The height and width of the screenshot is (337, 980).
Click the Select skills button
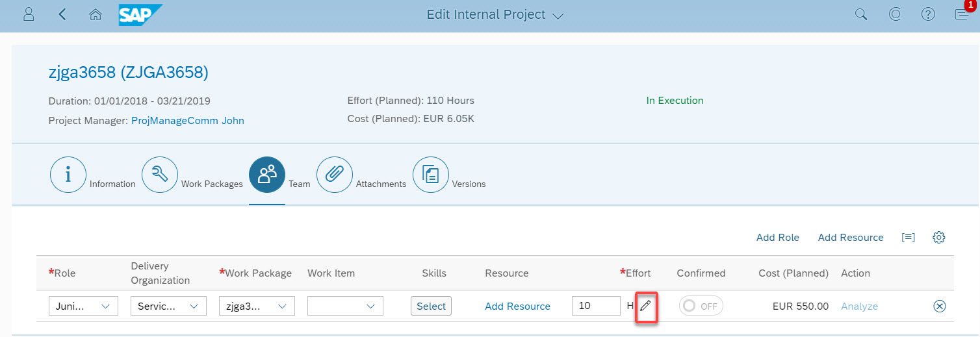431,306
